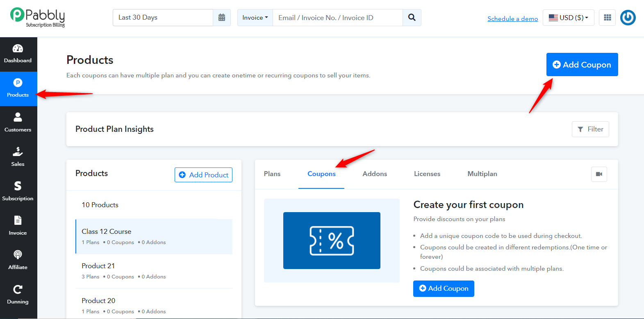Click the video camera icon
The image size is (644, 319).
(x=599, y=174)
